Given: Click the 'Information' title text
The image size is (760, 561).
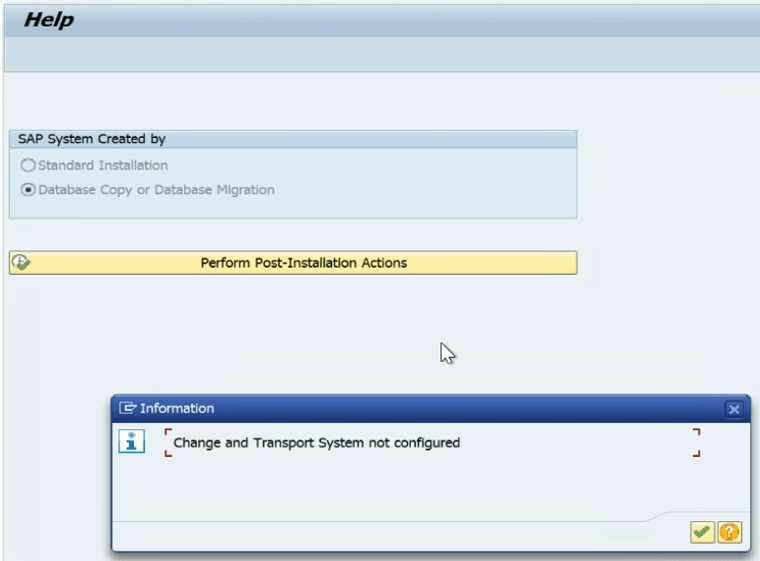Looking at the screenshot, I should coord(177,408).
